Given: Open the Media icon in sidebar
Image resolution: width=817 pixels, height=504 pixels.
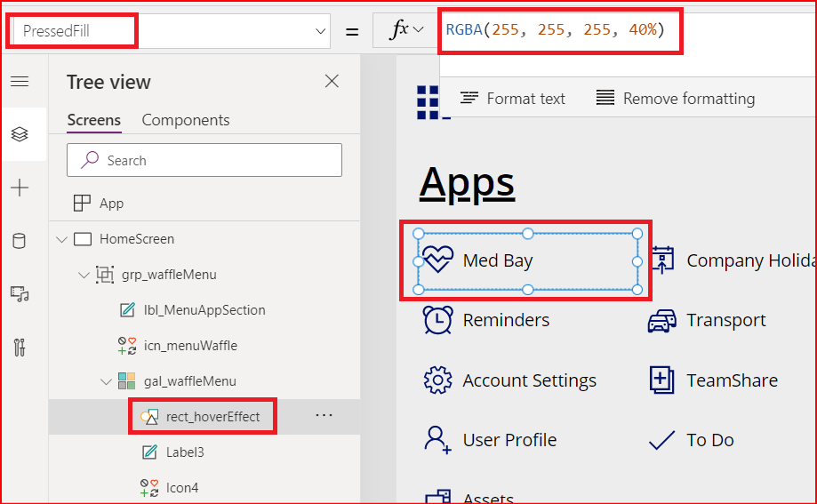Looking at the screenshot, I should pyautogui.click(x=20, y=293).
